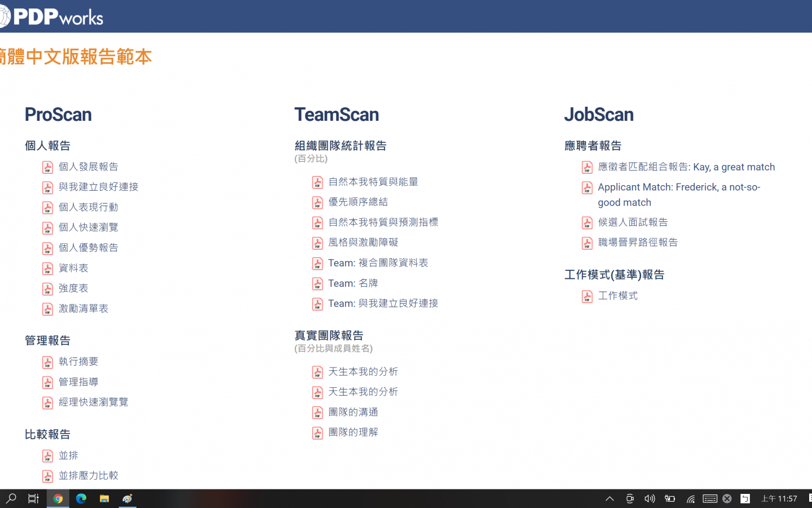Open 自然本我特質與預測指標 report link
Viewport: 812px width, 508px height.
tap(383, 222)
